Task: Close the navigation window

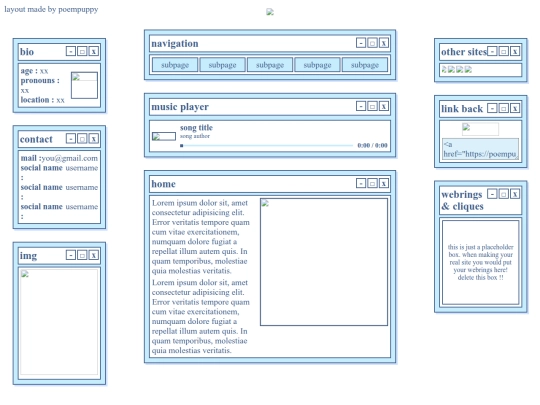Action: (384, 43)
